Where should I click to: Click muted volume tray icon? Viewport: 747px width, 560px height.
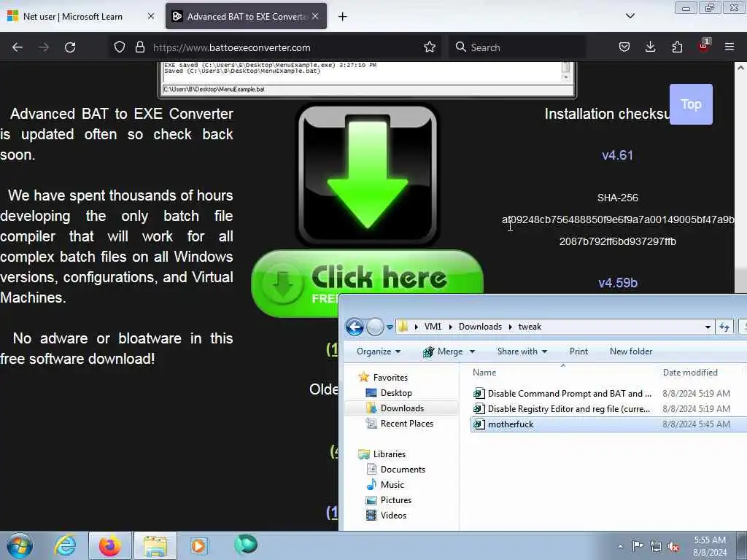(x=673, y=547)
